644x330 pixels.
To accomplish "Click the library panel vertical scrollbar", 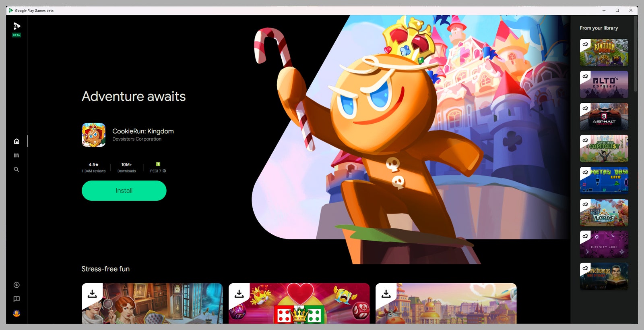I will pyautogui.click(x=636, y=54).
